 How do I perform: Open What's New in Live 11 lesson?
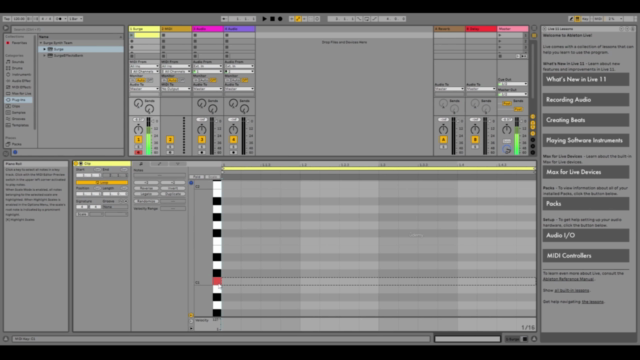point(586,80)
